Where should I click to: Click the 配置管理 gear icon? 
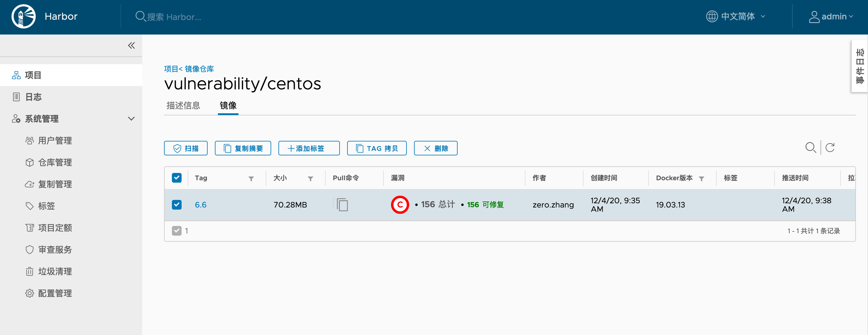(30, 293)
